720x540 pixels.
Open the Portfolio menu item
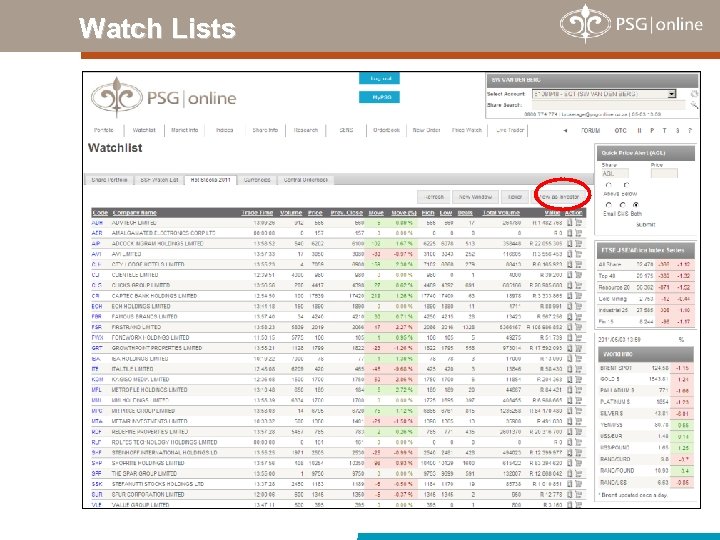tap(104, 130)
